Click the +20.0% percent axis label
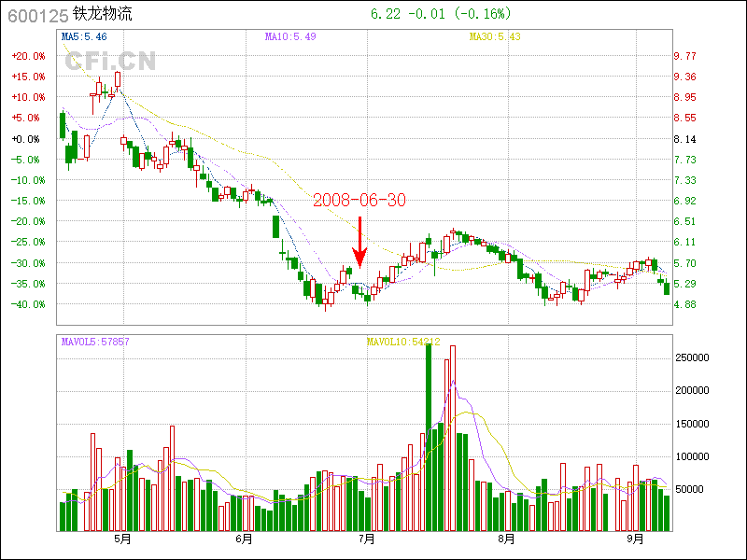 (27, 56)
